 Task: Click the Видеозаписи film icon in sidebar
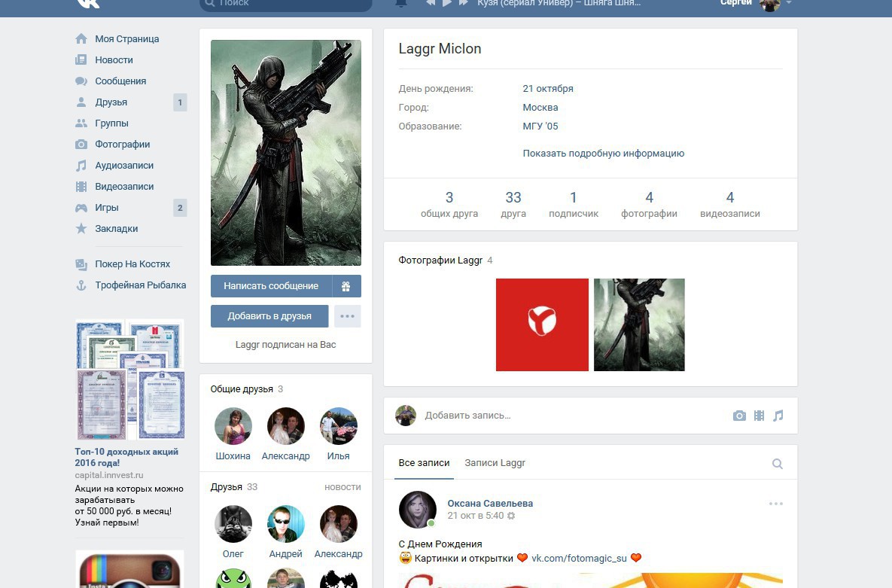tap(81, 186)
